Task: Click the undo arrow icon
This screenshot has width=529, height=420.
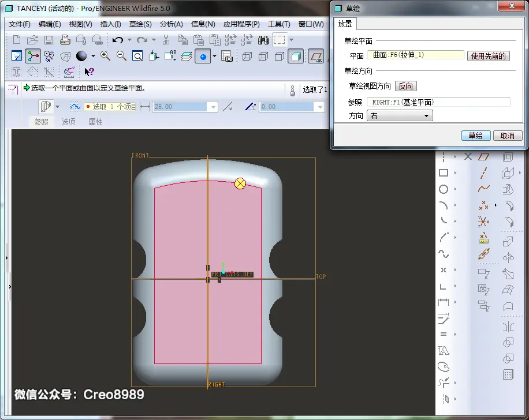Action: pyautogui.click(x=117, y=40)
